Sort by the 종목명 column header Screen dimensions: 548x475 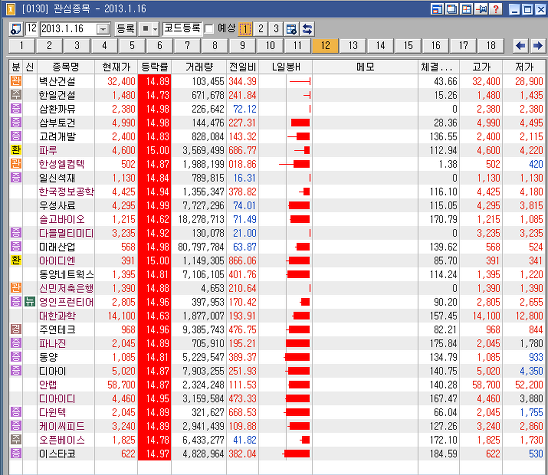(66, 67)
